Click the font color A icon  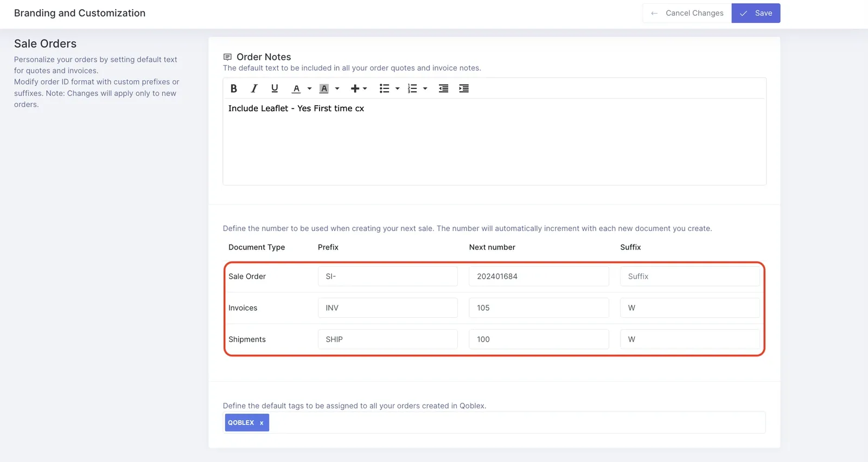point(296,88)
